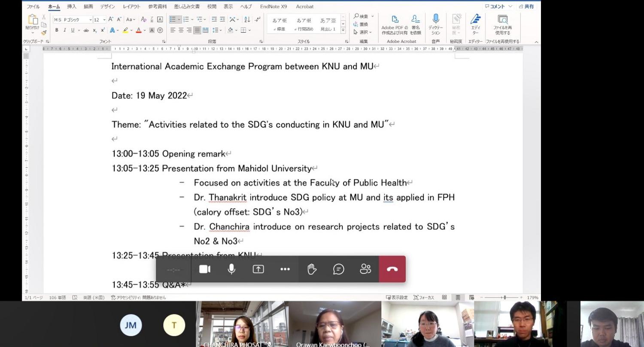Switch to the 挿入 ribbon tab

coord(72,6)
